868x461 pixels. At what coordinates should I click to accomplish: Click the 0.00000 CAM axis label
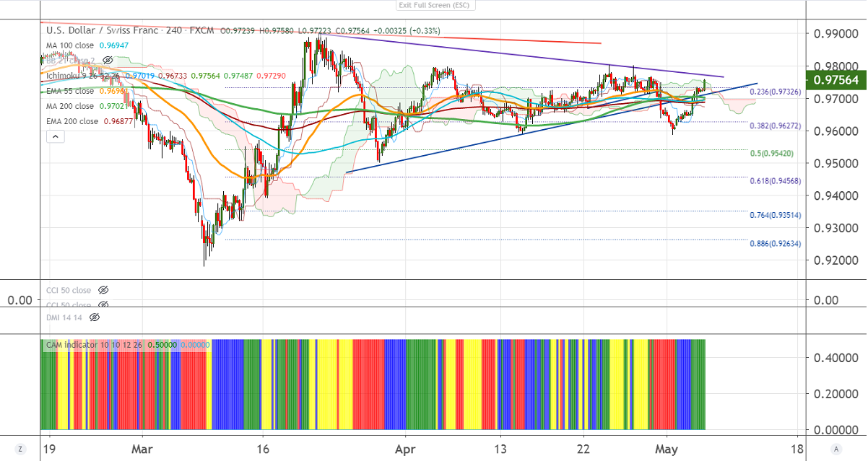[x=836, y=430]
